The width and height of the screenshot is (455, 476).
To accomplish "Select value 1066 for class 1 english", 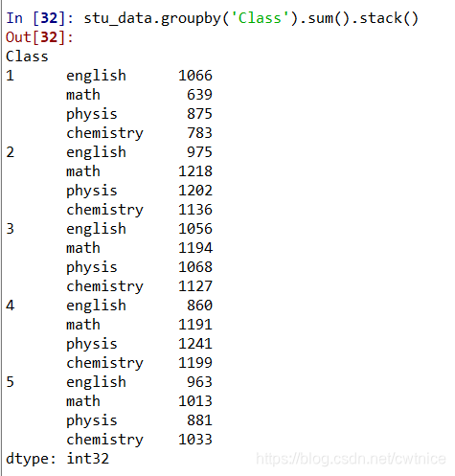I will 195,76.
